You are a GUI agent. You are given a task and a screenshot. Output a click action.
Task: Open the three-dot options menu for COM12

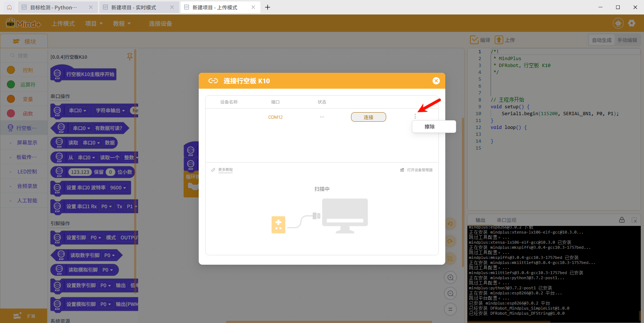tap(415, 116)
